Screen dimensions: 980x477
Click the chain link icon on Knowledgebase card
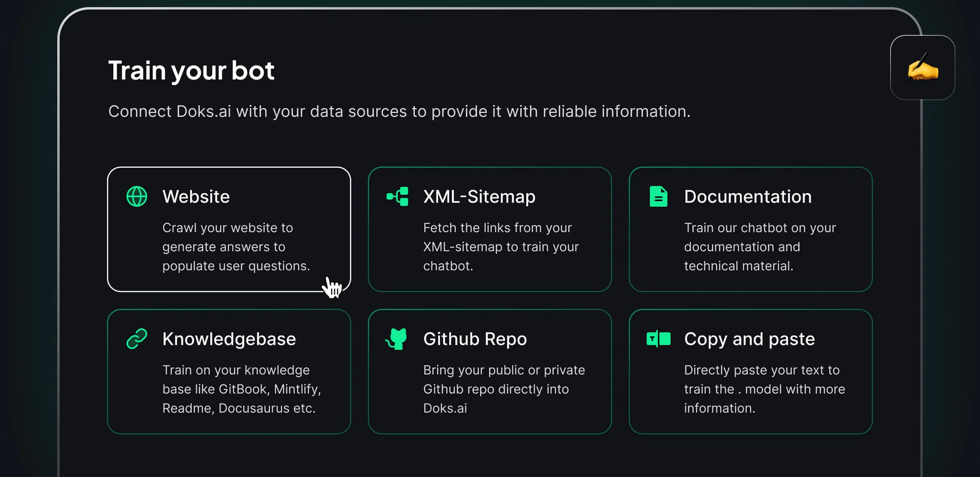click(x=136, y=338)
